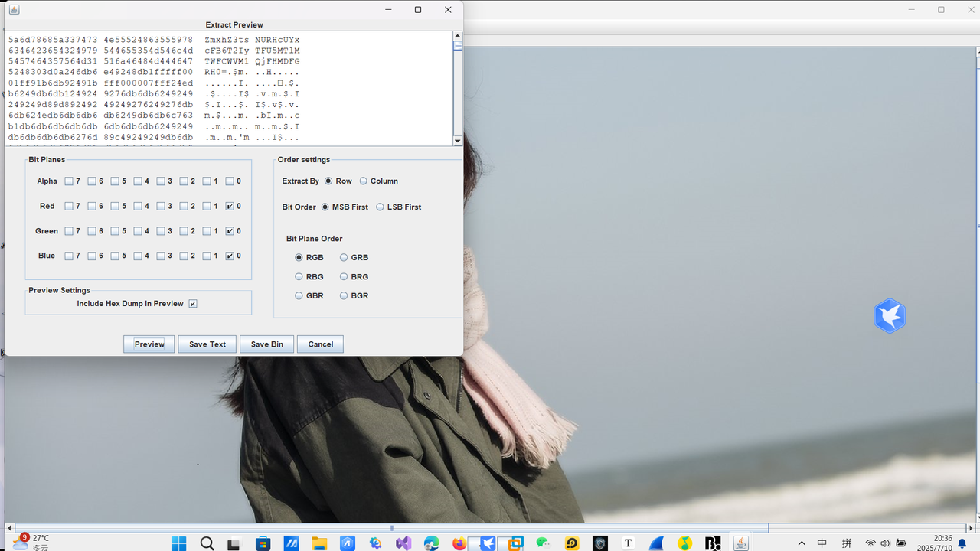Click the Preview button
This screenshot has width=980, height=551.
point(149,344)
